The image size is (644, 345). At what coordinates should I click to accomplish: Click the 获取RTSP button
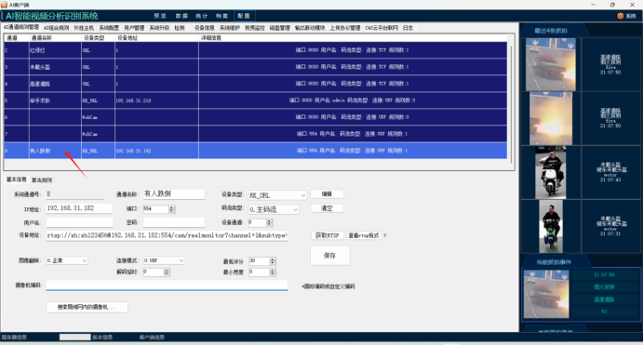327,235
